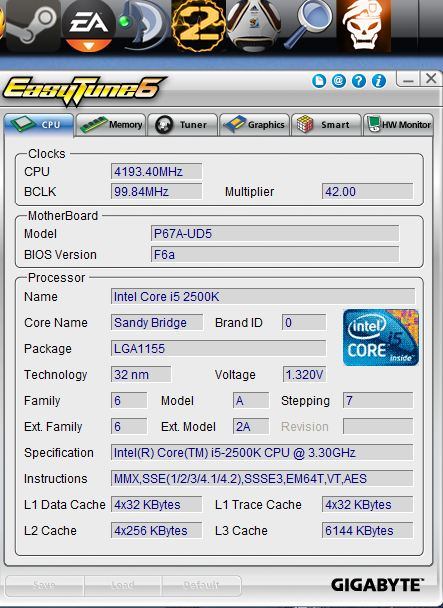Click the blue @ icon in header
The width and height of the screenshot is (443, 608).
click(x=339, y=81)
